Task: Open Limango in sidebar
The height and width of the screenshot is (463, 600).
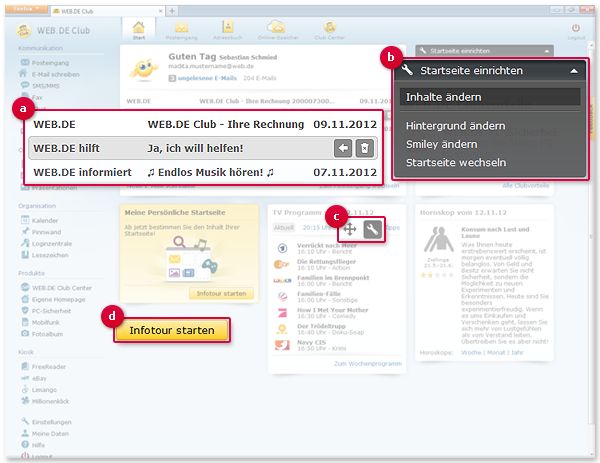Action: (39, 390)
